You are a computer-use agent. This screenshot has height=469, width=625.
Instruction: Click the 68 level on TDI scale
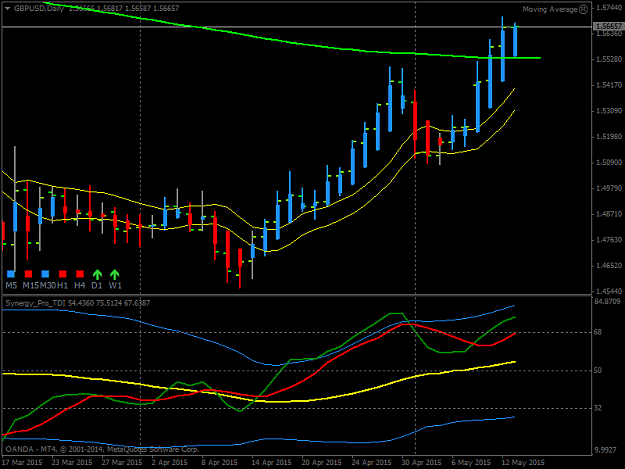click(597, 332)
